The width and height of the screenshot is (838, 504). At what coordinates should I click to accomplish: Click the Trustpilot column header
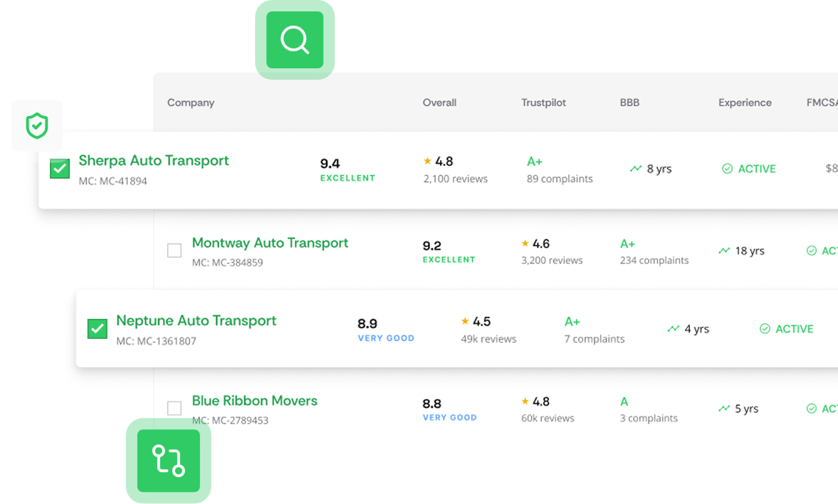[543, 103]
